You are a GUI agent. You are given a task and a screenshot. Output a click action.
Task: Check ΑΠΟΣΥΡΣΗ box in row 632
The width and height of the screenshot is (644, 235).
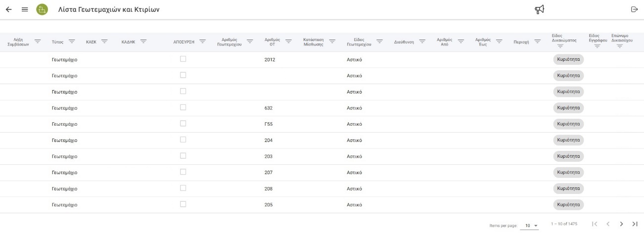coord(183,107)
